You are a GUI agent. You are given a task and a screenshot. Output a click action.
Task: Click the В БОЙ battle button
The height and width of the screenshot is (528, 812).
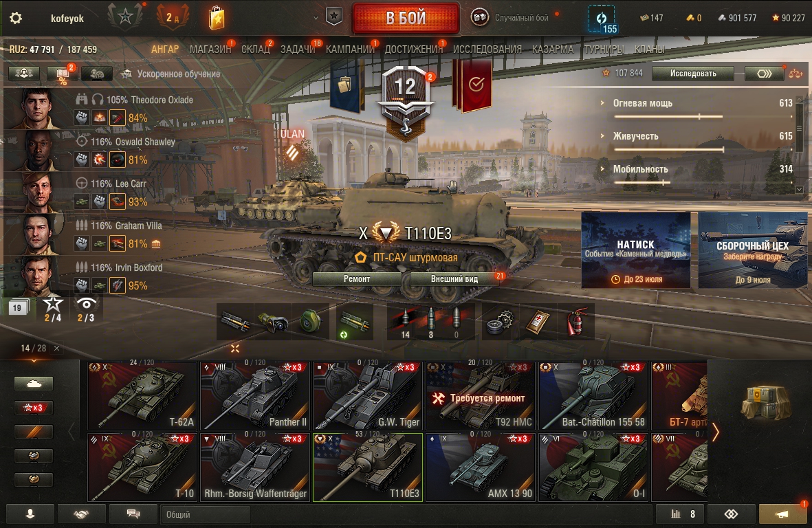pos(406,18)
